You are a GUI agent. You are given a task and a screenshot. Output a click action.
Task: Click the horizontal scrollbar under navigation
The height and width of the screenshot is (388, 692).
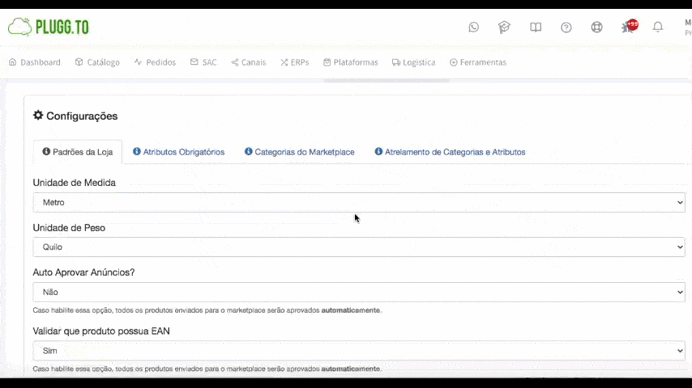386,81
